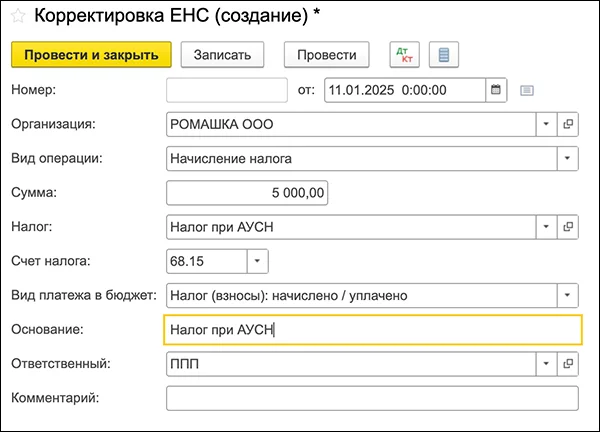Expand the Налог dropdown list

point(547,227)
